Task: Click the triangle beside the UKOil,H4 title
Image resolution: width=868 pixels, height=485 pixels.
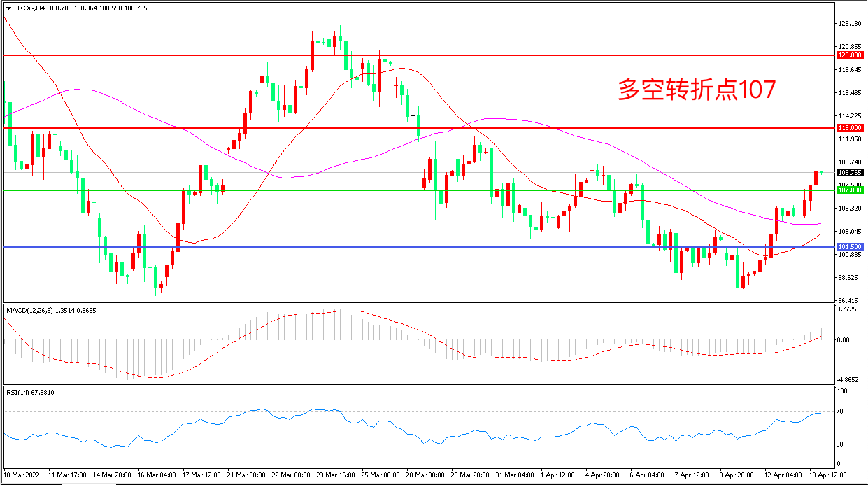Action: coord(8,8)
